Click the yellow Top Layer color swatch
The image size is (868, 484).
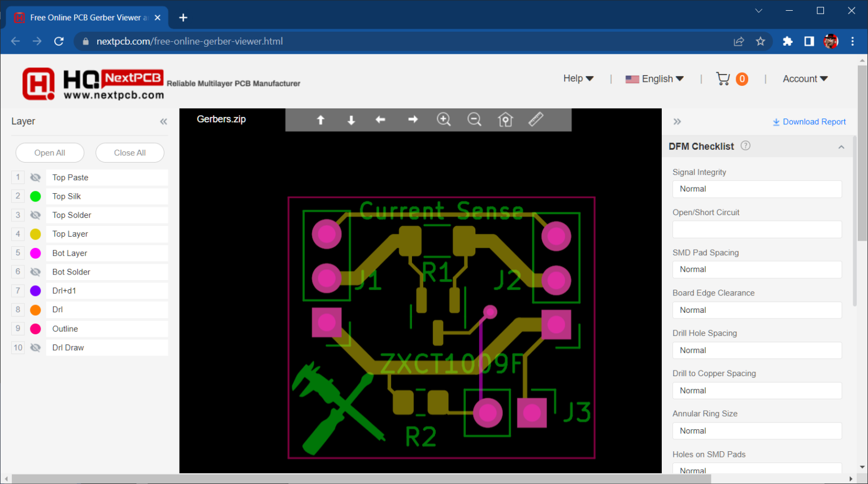click(x=35, y=234)
